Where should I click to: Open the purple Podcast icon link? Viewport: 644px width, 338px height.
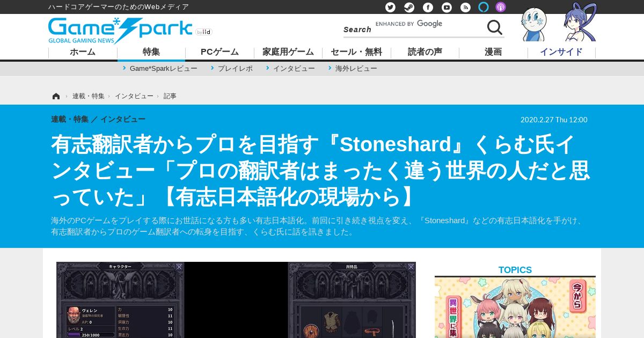pos(500,7)
